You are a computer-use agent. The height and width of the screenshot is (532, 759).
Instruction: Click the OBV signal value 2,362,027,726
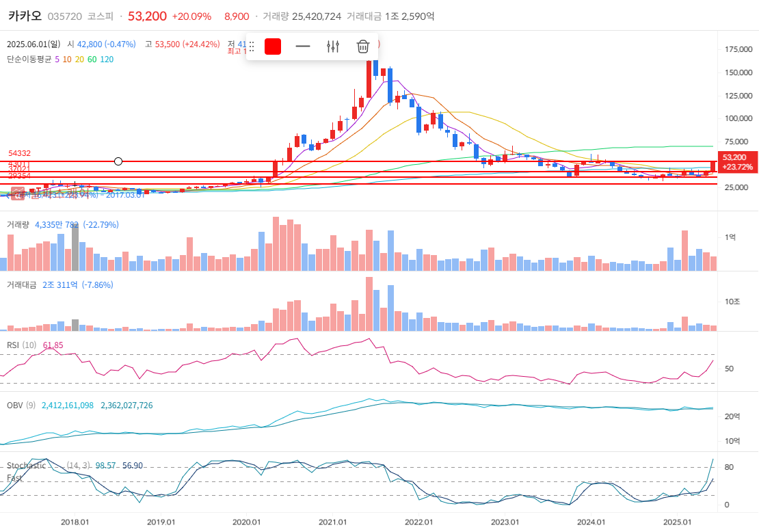tap(126, 405)
